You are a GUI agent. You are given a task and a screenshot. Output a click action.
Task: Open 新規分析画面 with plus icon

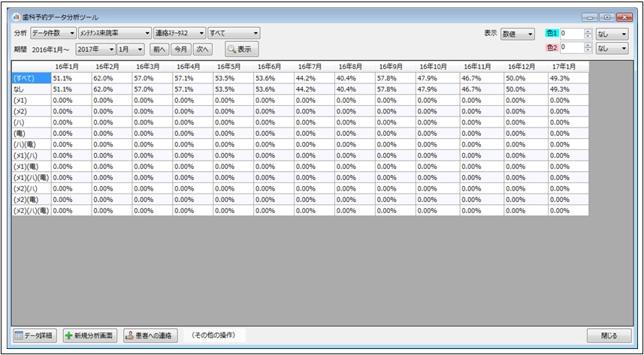(x=90, y=335)
